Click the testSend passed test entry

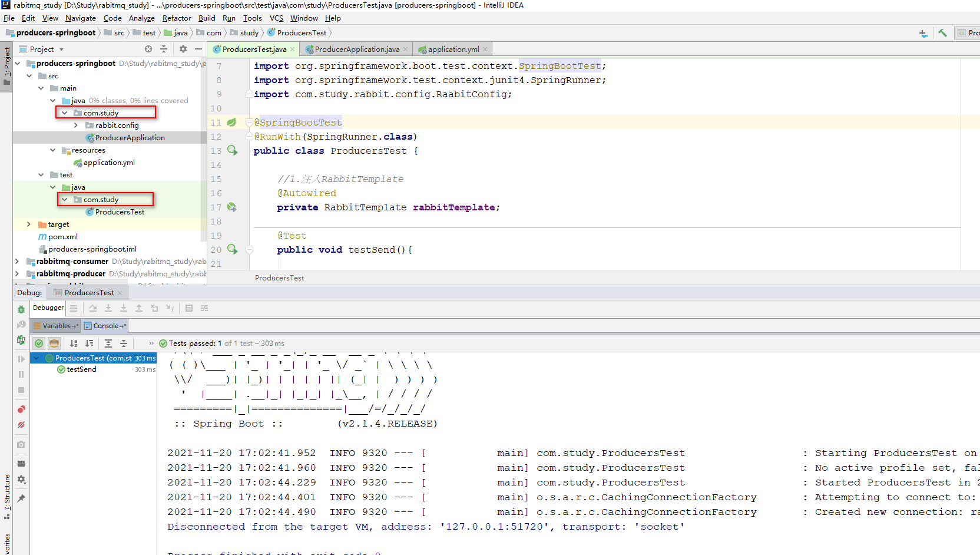[x=80, y=369]
